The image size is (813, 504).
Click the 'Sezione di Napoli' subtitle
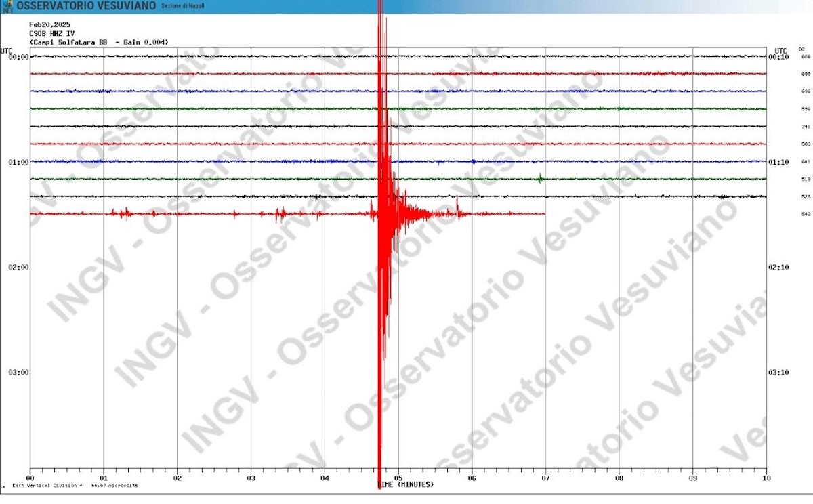(x=182, y=6)
